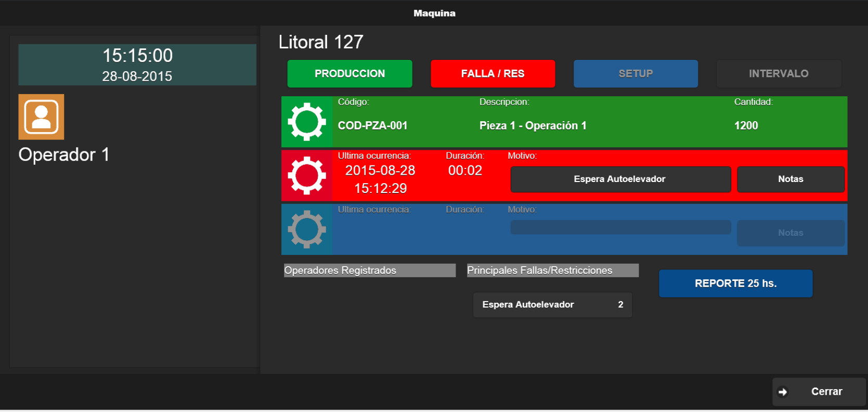The image size is (868, 412).
Task: Open the empty setup motivo field
Action: [x=620, y=227]
